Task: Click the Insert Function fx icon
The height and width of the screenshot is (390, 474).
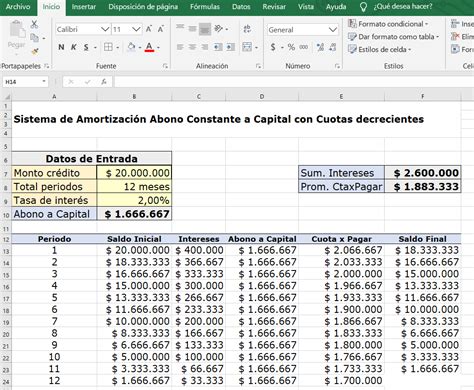Action: 104,82
